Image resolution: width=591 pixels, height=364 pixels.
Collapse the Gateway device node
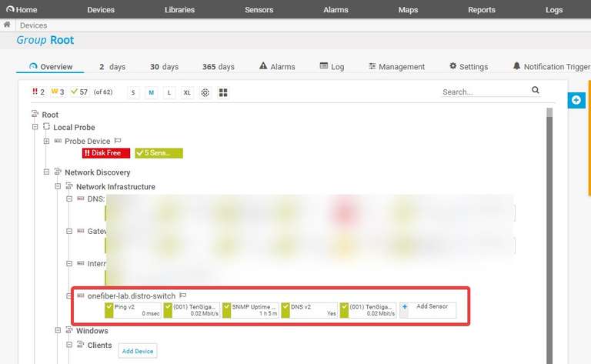point(69,231)
